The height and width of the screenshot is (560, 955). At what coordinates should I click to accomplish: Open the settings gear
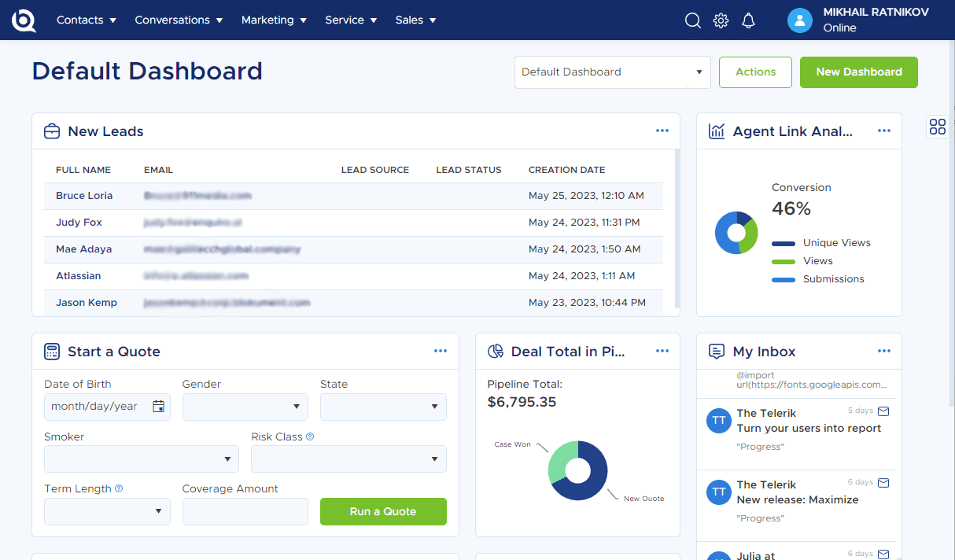tap(721, 20)
